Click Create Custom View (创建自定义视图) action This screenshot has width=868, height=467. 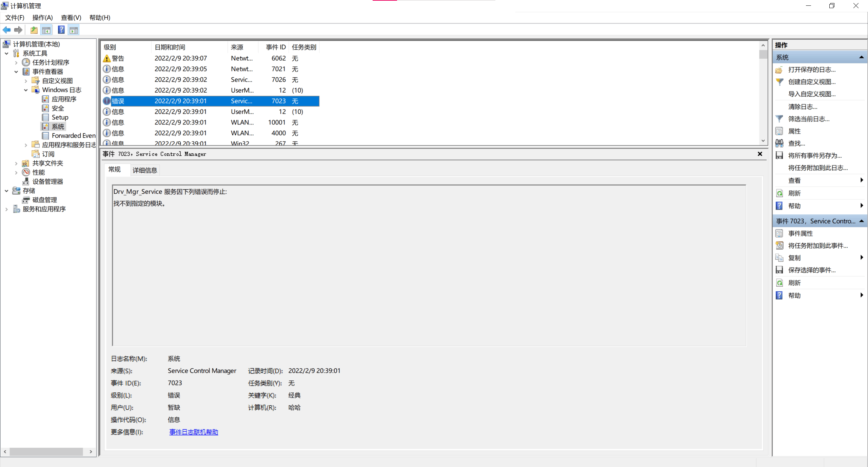click(x=812, y=82)
